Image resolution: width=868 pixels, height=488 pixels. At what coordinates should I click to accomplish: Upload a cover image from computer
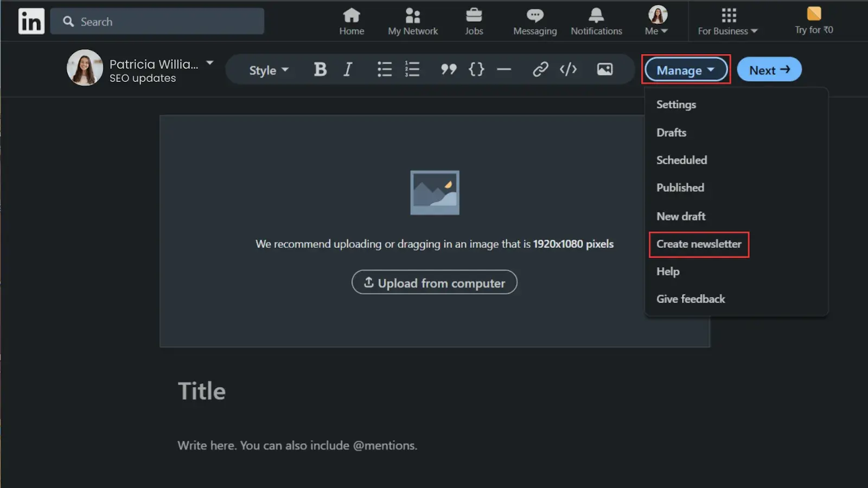[x=434, y=282]
